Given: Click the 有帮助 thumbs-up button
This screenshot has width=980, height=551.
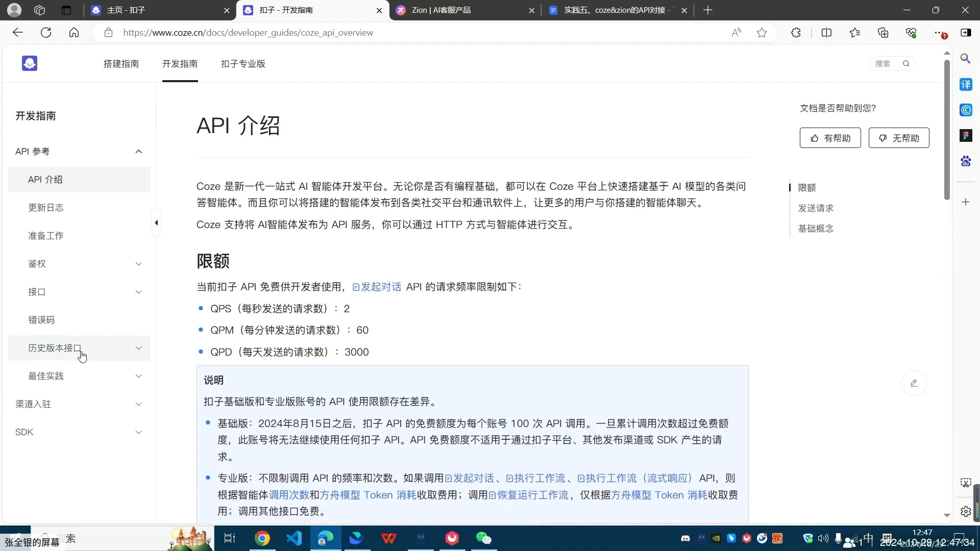Looking at the screenshot, I should click(x=830, y=138).
